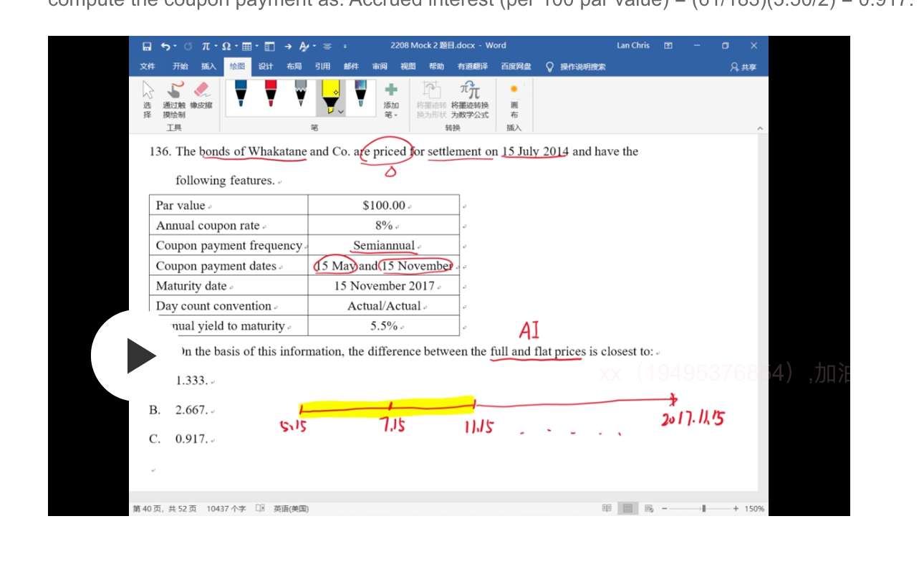924x582 pixels.
Task: Click the 共享 (Share) button
Action: tap(743, 67)
